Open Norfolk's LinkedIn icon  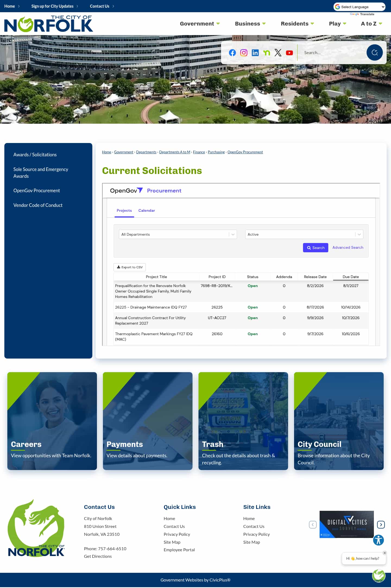255,53
